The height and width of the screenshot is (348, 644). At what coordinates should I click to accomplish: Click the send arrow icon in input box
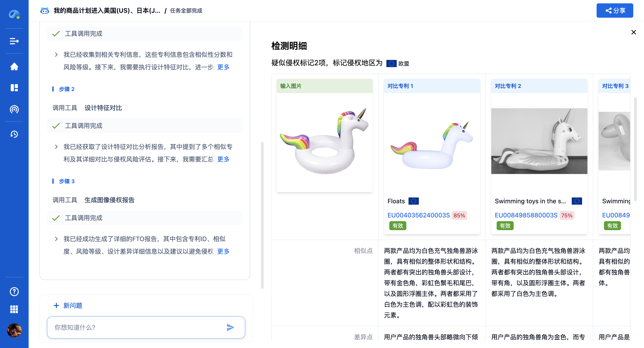[x=230, y=327]
